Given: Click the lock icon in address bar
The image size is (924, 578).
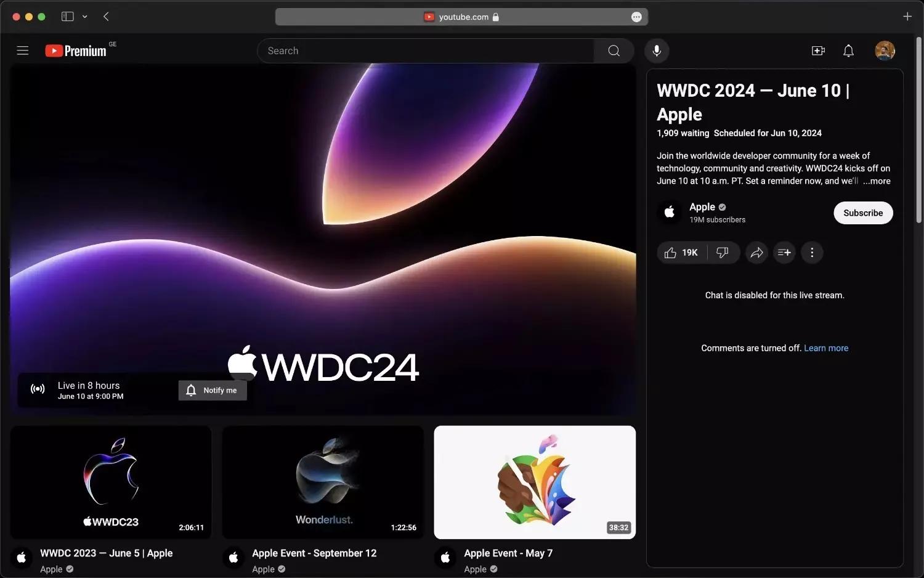Looking at the screenshot, I should click(x=496, y=17).
